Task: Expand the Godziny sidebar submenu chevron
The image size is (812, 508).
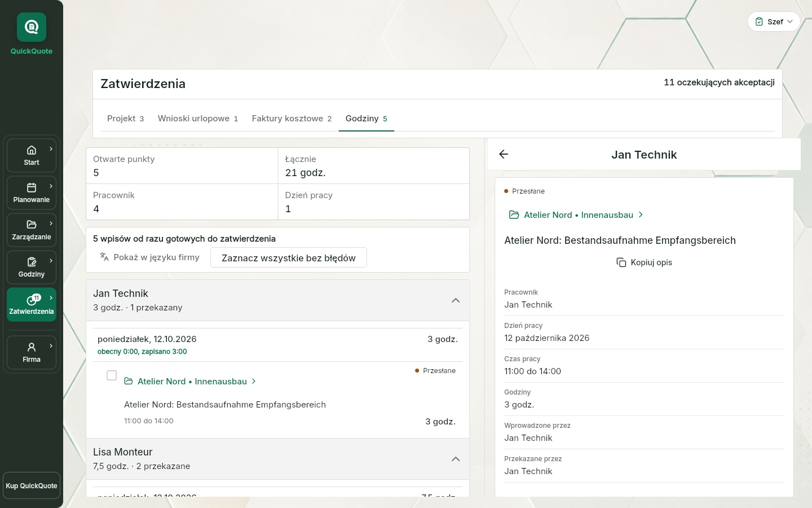Action: 51,261
